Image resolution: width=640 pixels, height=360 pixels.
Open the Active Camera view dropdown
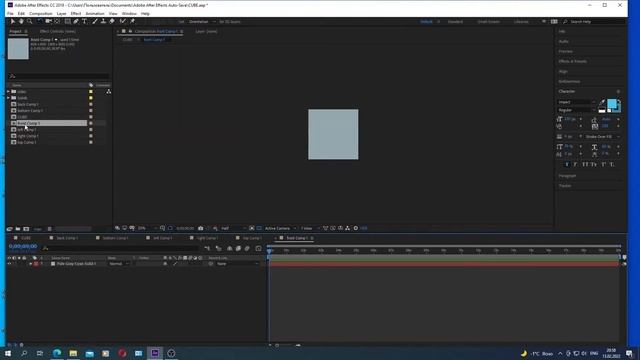(280, 228)
